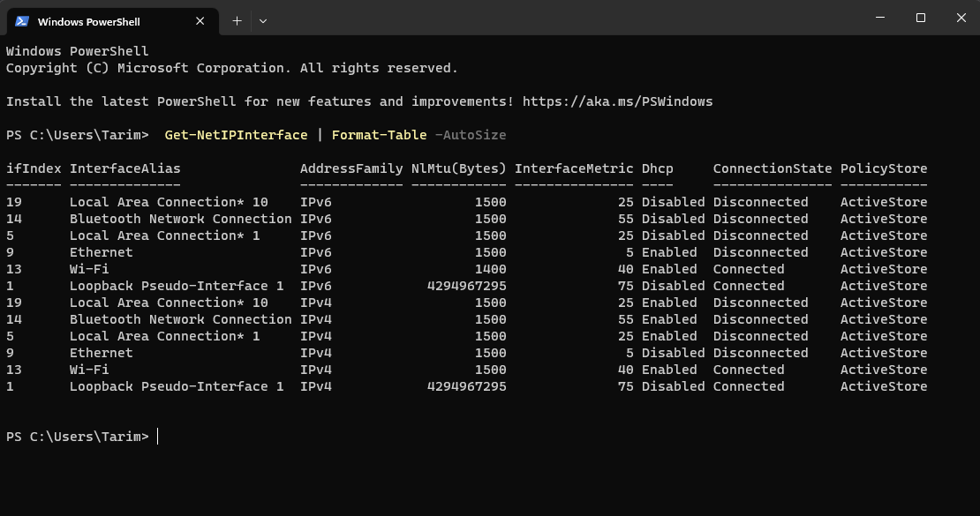Open a new terminal tab with plus button
Screen dimensions: 980x516
tap(237, 20)
